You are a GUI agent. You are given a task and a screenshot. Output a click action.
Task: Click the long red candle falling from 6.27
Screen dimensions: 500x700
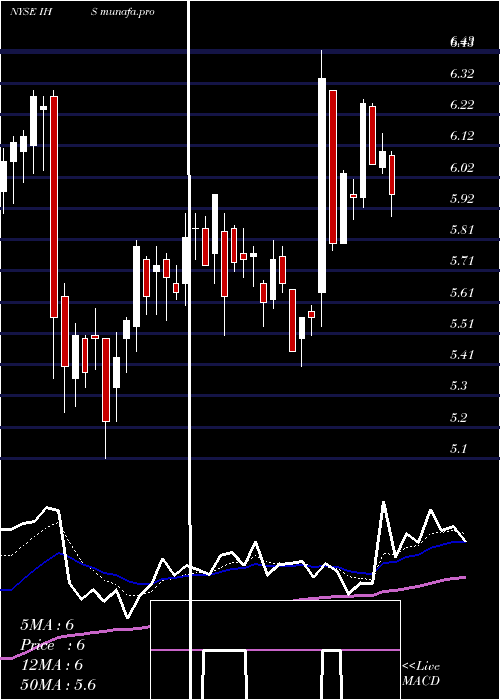click(x=54, y=206)
